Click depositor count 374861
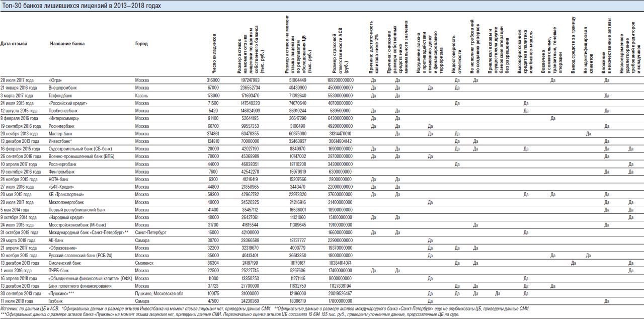Viewport: 644px width, 319px height. coord(213,133)
